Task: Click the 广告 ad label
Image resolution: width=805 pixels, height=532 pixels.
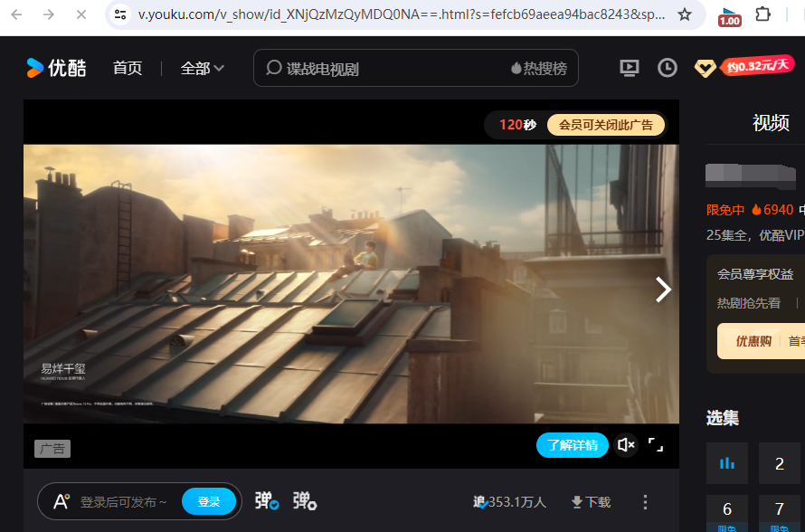Action: [52, 449]
